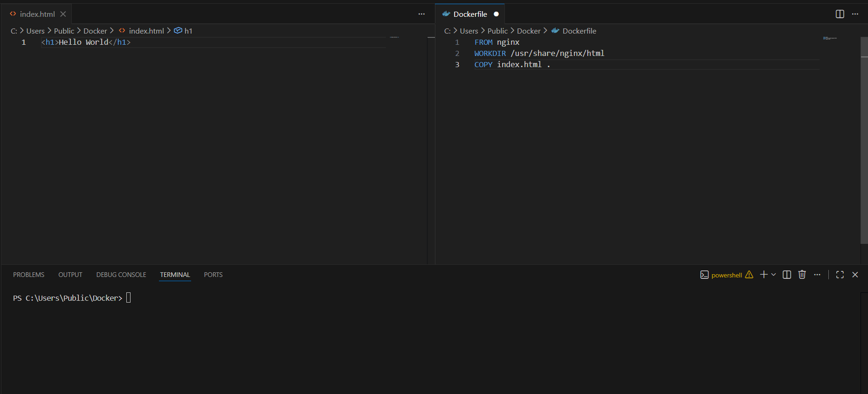The image size is (868, 394).
Task: Switch to the OUTPUT tab
Action: (x=70, y=275)
